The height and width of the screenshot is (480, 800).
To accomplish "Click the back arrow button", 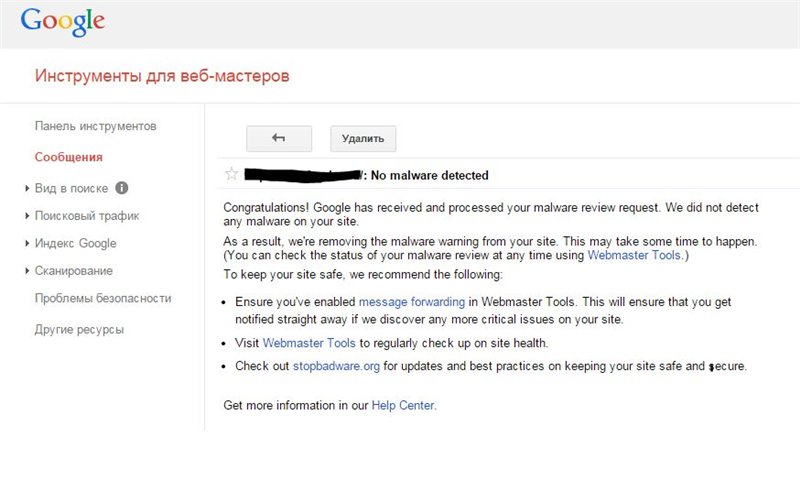I will (x=279, y=139).
